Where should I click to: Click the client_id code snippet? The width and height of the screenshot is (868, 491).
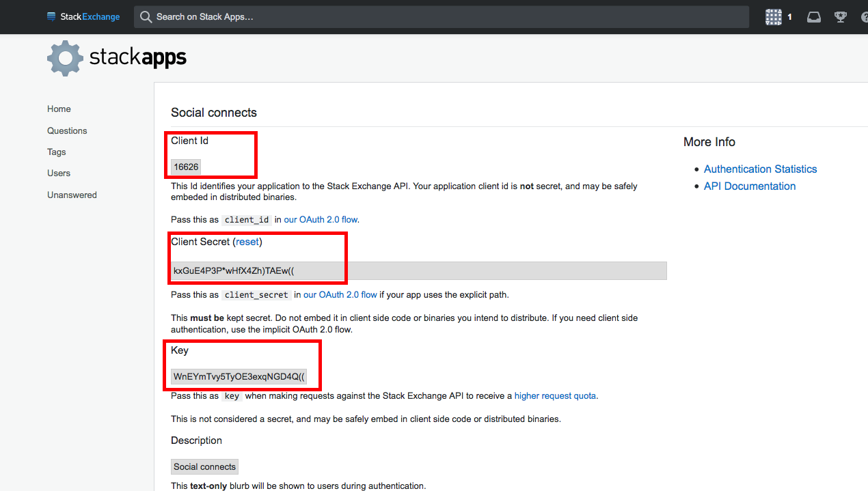[247, 220]
